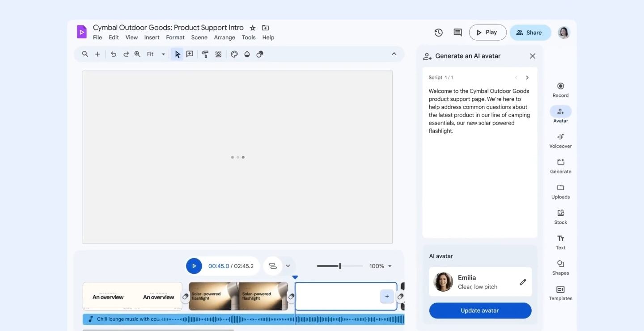
Task: Click the Play button in header
Action: point(487,32)
